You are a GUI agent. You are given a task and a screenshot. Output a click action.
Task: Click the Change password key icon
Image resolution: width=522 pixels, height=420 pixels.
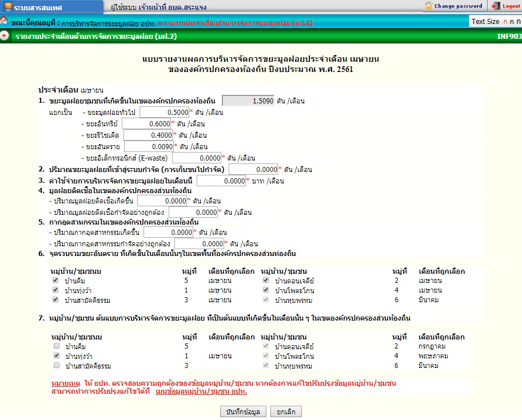[428, 6]
